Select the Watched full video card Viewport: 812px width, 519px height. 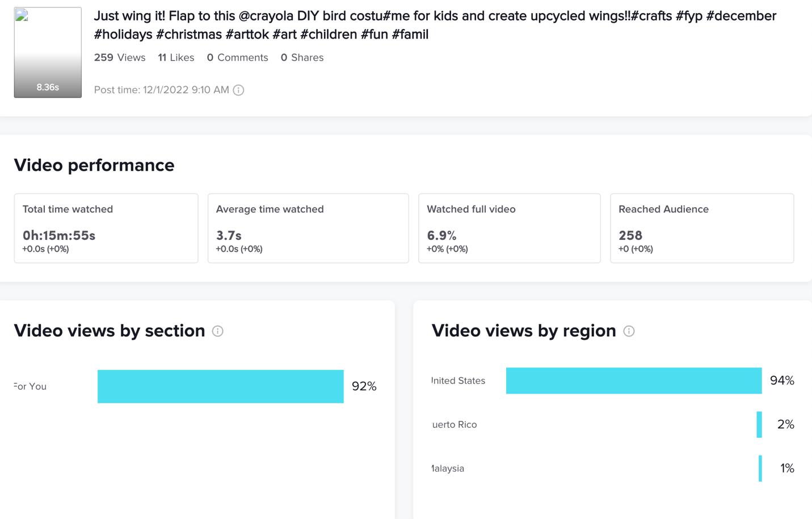pyautogui.click(x=509, y=228)
